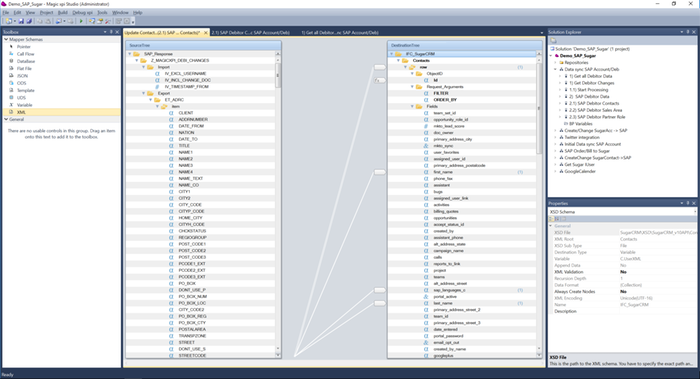
Task: Open the tab list dropdown arrow
Action: [542, 33]
